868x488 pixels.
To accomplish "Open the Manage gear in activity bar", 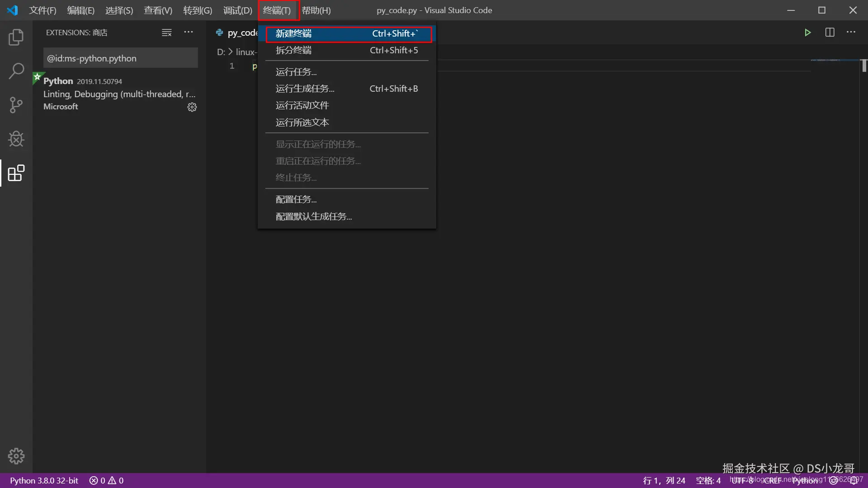I will [x=16, y=456].
